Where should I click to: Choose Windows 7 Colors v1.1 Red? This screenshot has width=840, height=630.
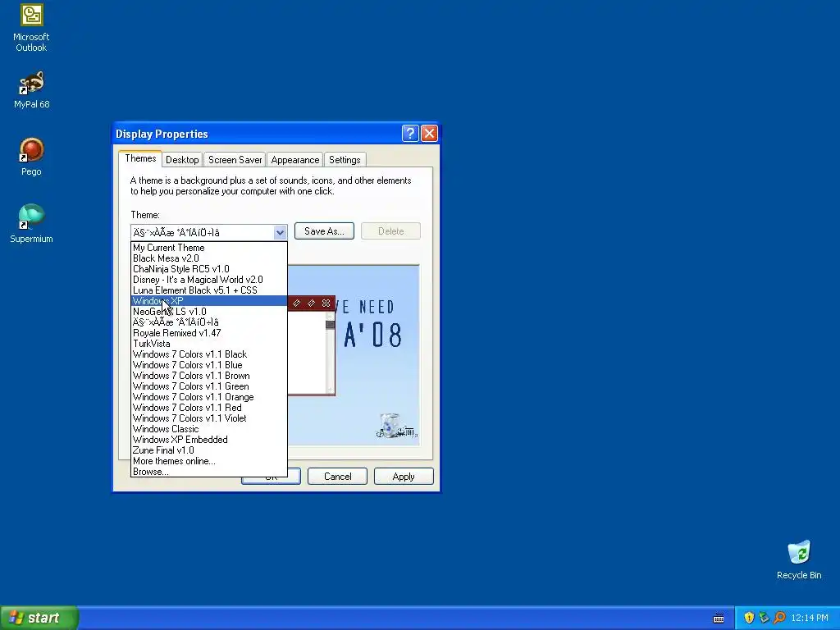tap(209, 408)
